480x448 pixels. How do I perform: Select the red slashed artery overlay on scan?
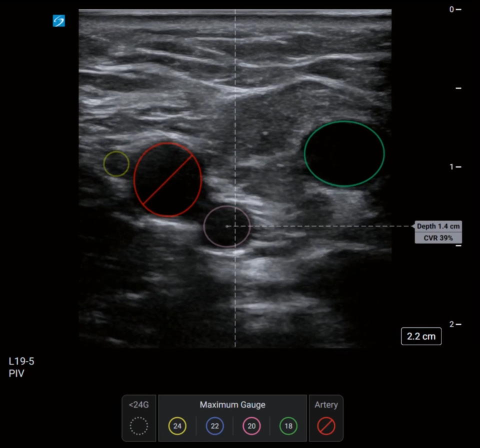(x=168, y=179)
